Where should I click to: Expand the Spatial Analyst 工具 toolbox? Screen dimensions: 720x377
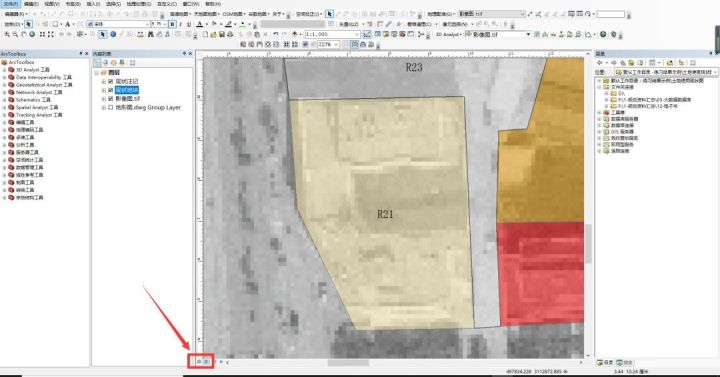tap(5, 107)
